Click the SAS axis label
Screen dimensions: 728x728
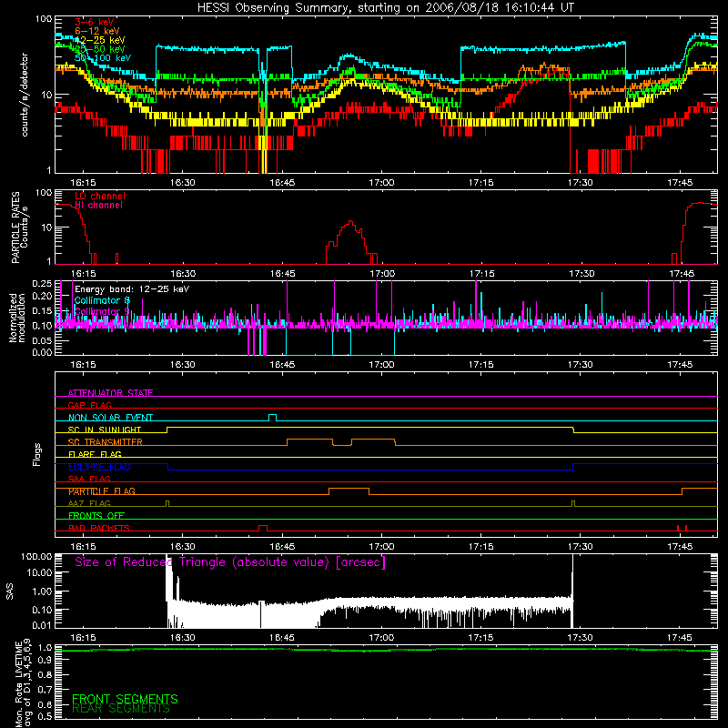[x=10, y=591]
